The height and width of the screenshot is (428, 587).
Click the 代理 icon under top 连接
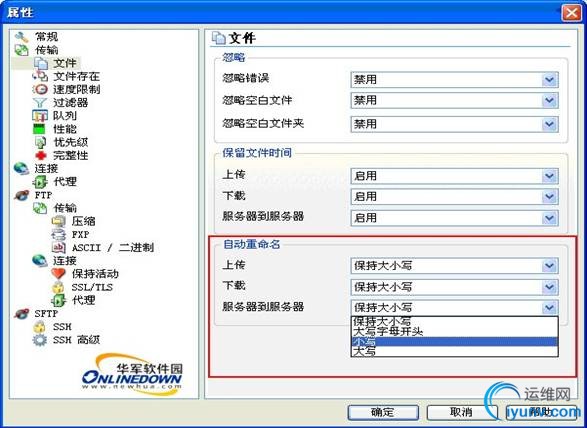point(40,182)
